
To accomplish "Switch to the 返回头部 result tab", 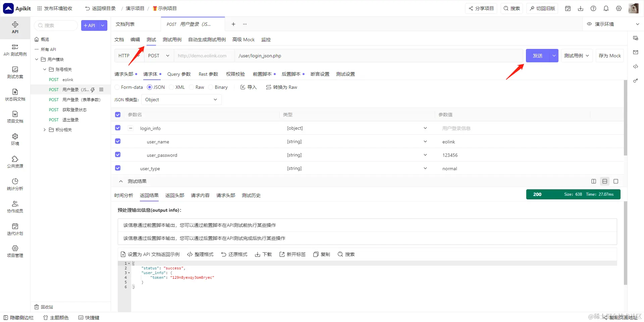I will [175, 195].
